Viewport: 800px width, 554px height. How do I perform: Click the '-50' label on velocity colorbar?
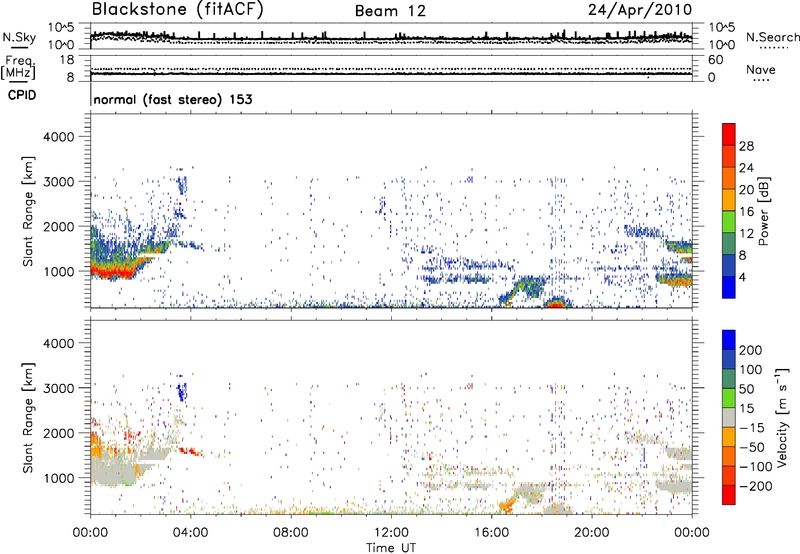[752, 447]
